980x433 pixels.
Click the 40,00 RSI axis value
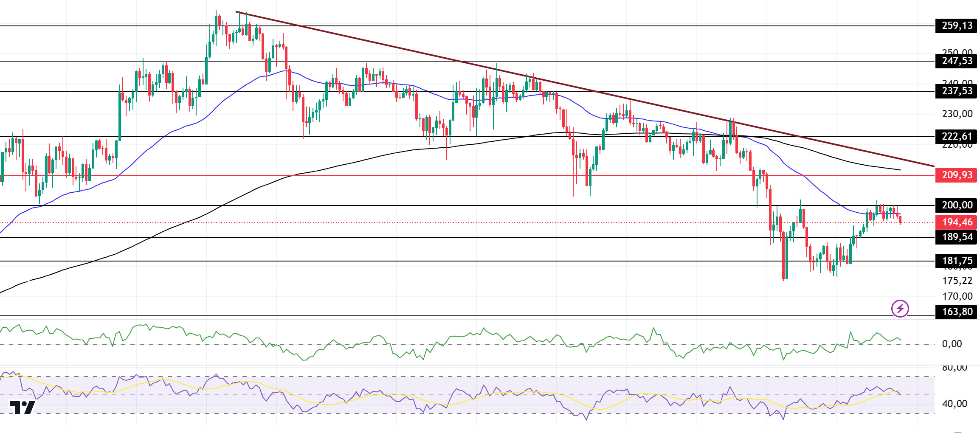[955, 404]
